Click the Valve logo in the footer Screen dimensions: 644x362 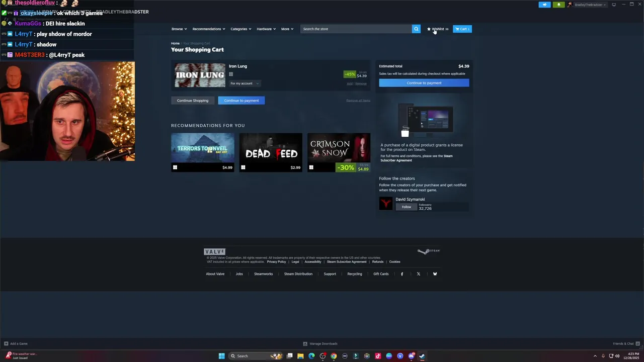(x=214, y=251)
